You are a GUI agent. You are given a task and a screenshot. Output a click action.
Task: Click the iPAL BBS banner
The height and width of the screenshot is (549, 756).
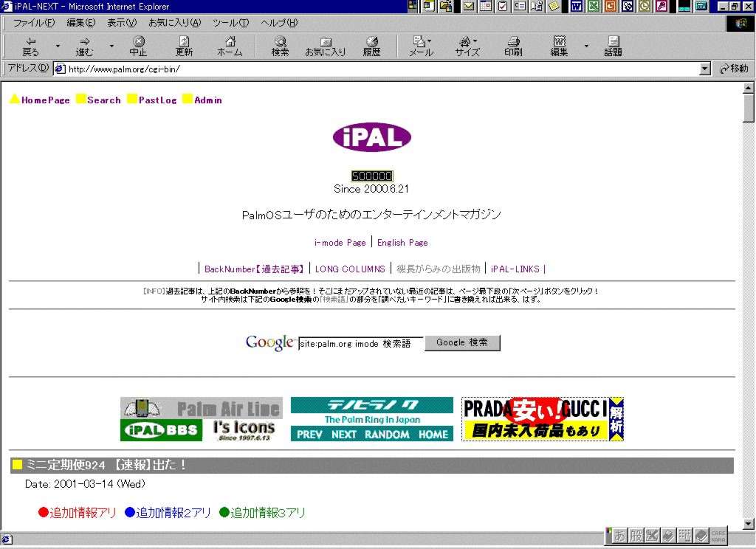coord(161,430)
